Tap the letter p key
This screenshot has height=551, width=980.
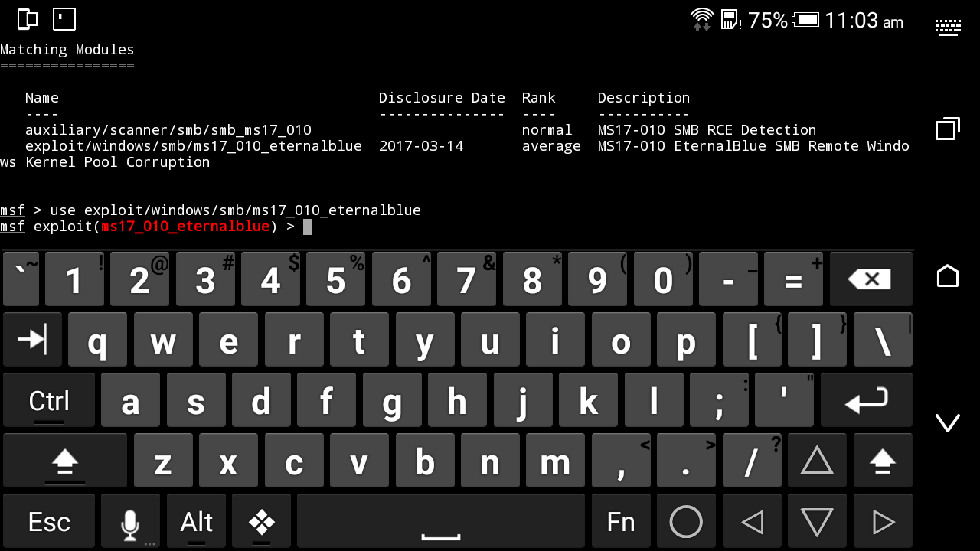click(x=686, y=340)
